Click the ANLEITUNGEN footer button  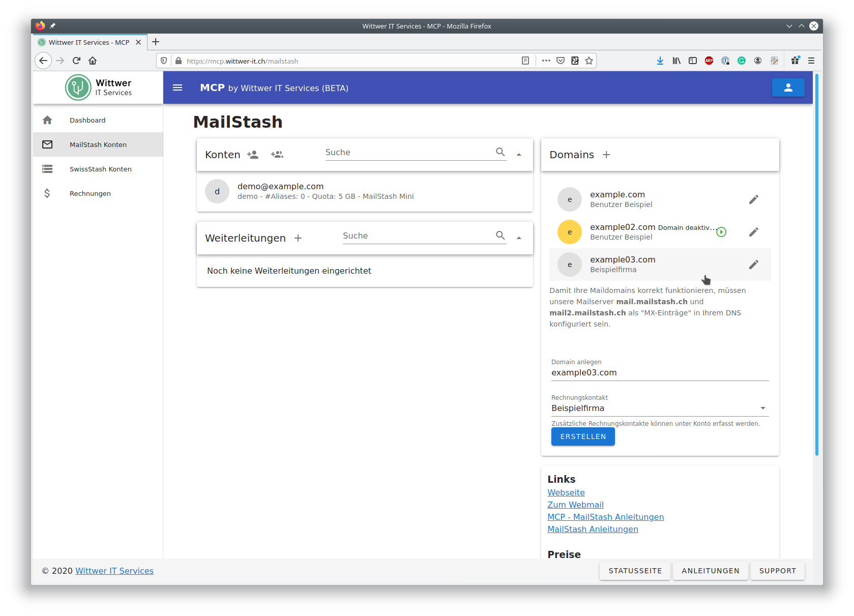tap(711, 571)
